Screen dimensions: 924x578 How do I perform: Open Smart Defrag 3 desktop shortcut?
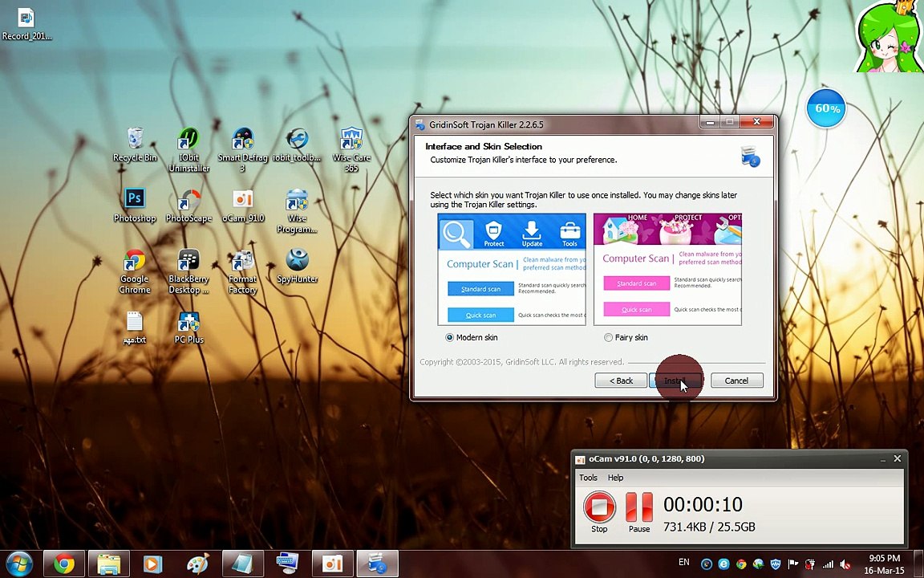(x=243, y=150)
